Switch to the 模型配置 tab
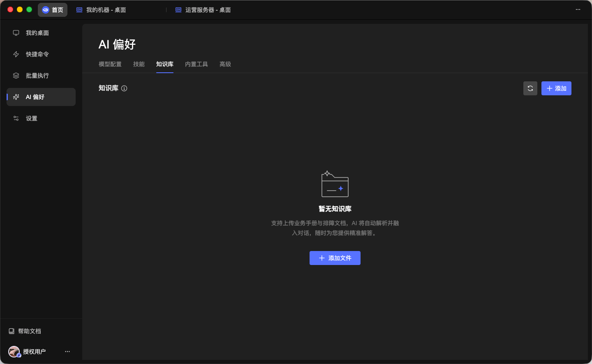The height and width of the screenshot is (364, 592). click(110, 64)
